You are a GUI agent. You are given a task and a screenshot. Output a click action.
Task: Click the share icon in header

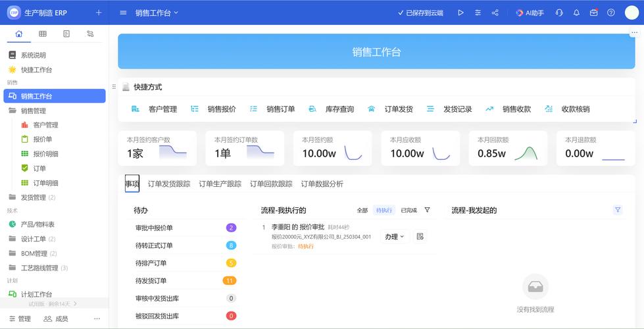[495, 13]
